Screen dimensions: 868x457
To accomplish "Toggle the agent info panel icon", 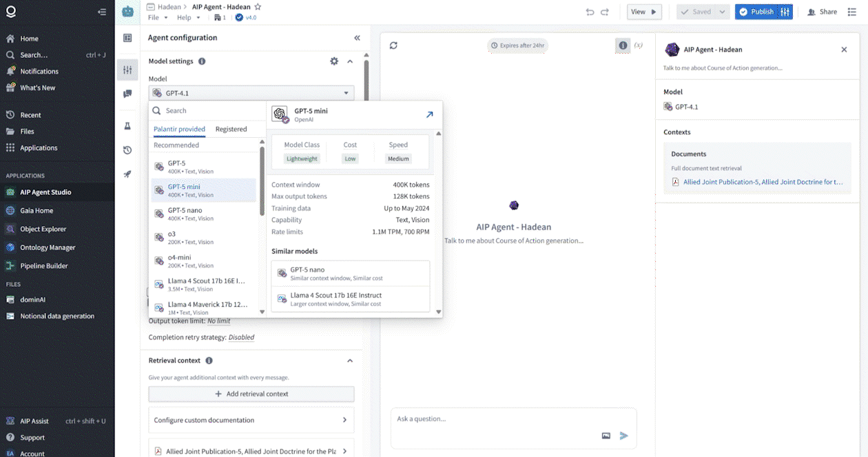I will click(x=623, y=45).
